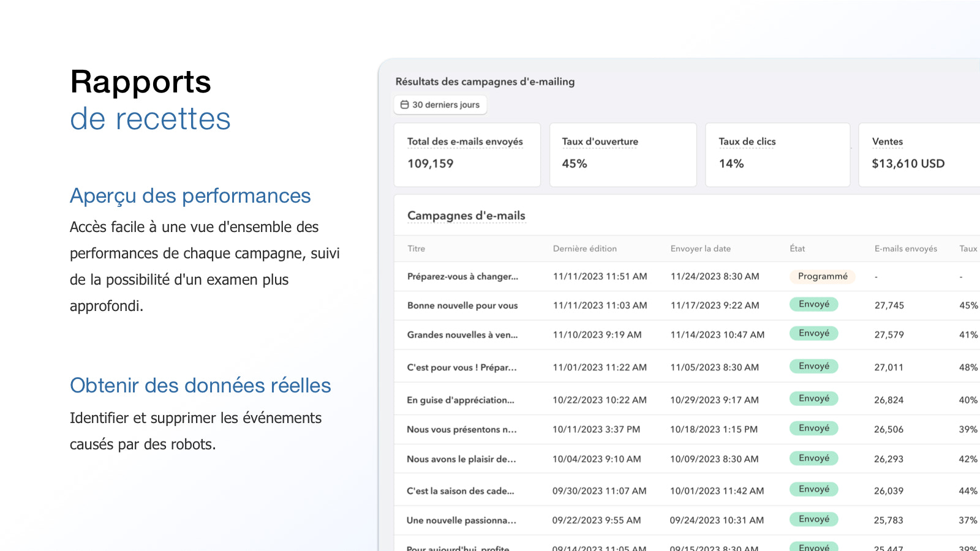Click last edit date '09/30/2023 11:07 AM'

[x=599, y=491]
